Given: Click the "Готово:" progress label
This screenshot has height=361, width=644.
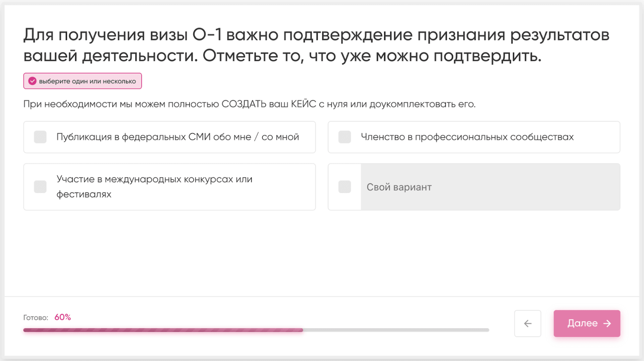Looking at the screenshot, I should pyautogui.click(x=36, y=318).
